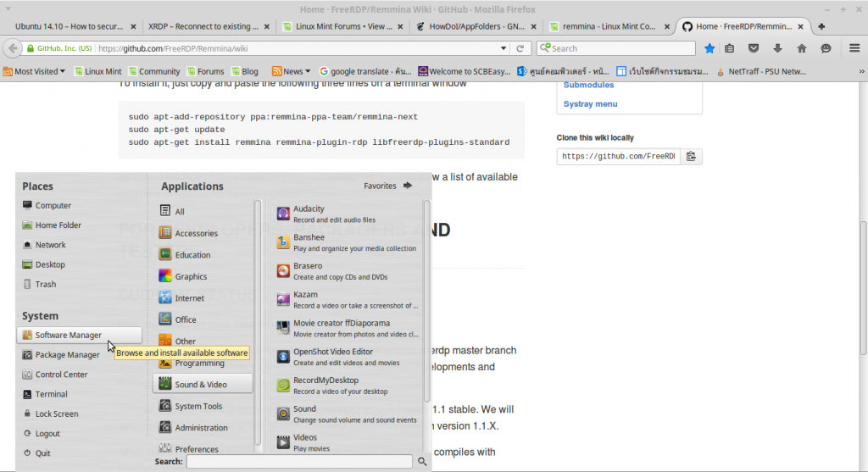Screen dimensions: 868x472
Task: Click the wiki clone URL field
Action: click(x=618, y=156)
